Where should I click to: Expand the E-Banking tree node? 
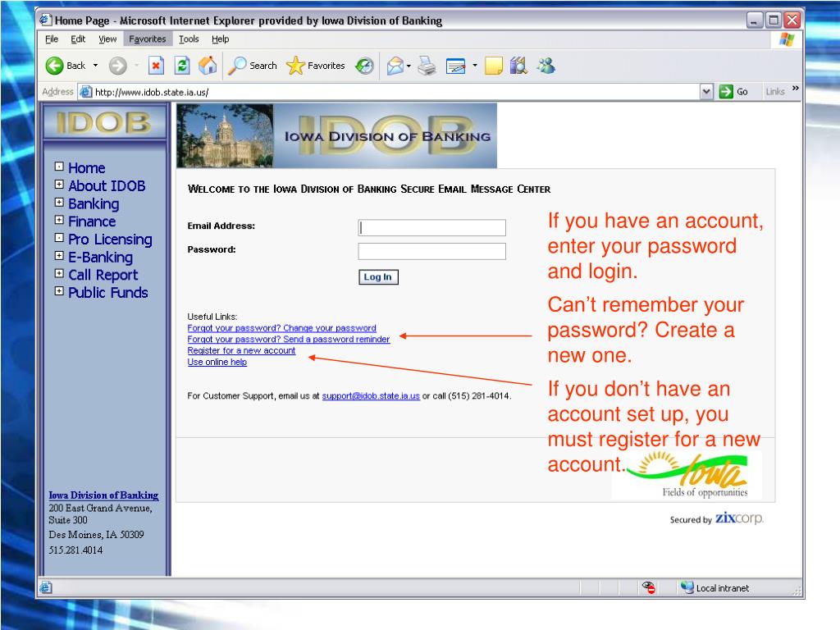coord(59,256)
